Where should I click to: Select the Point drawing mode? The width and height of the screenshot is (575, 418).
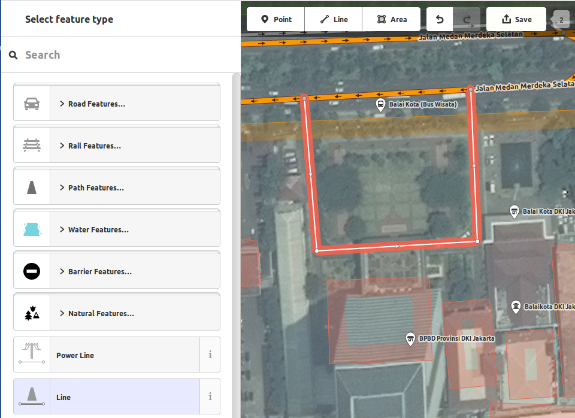coord(276,19)
